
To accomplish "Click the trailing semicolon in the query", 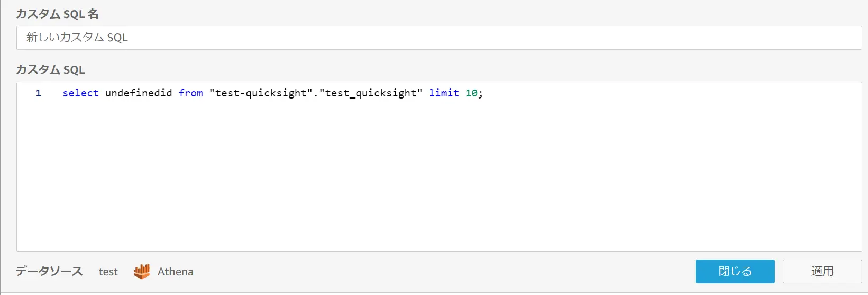I will click(x=480, y=94).
